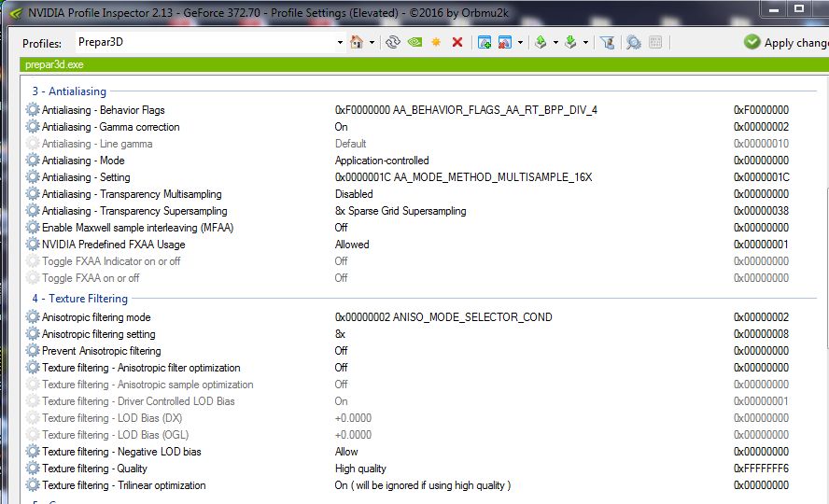Click gear icon for Enable Maxwell sample interleaving

coord(33,228)
